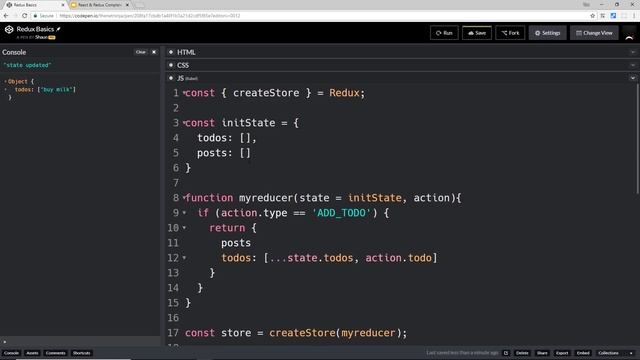Viewport: 640px width, 360px height.
Task: Open CSS editor settings gear
Action: pyautogui.click(x=171, y=65)
